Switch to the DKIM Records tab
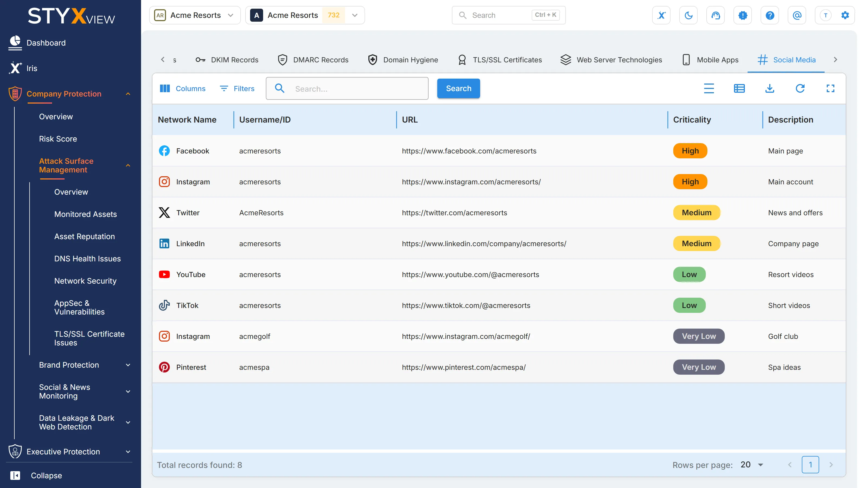The width and height of the screenshot is (868, 488). [227, 60]
